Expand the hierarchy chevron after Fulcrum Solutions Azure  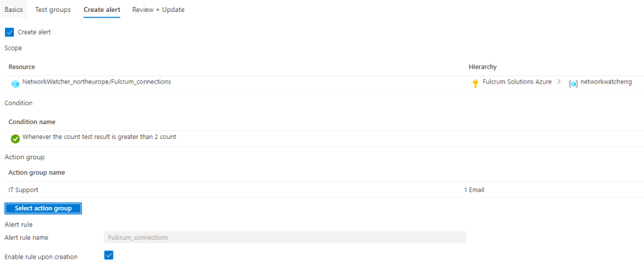pyautogui.click(x=559, y=82)
